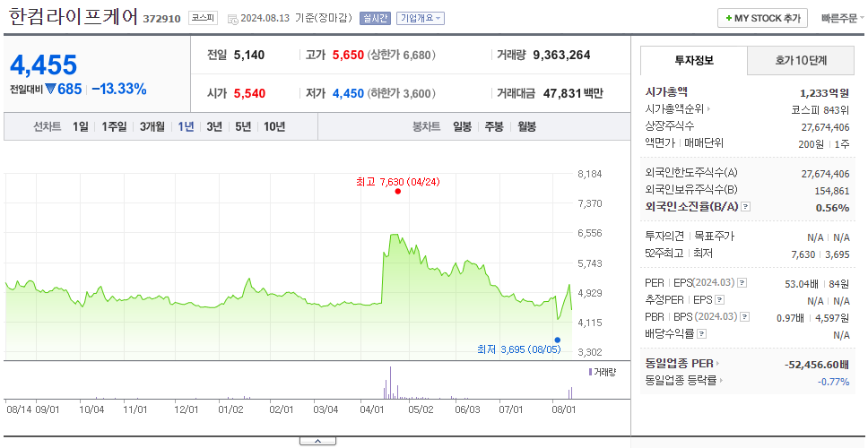Screen dimensions: 868x448
Task: Click the 전일 value 5,140
Action: (x=249, y=55)
